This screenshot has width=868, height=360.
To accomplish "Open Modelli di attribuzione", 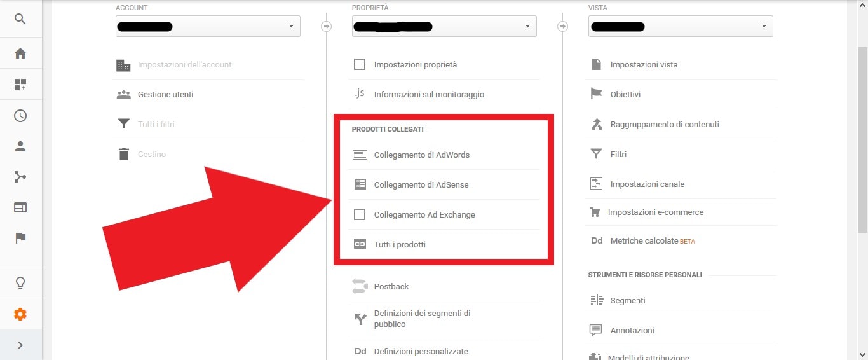I will [x=649, y=357].
